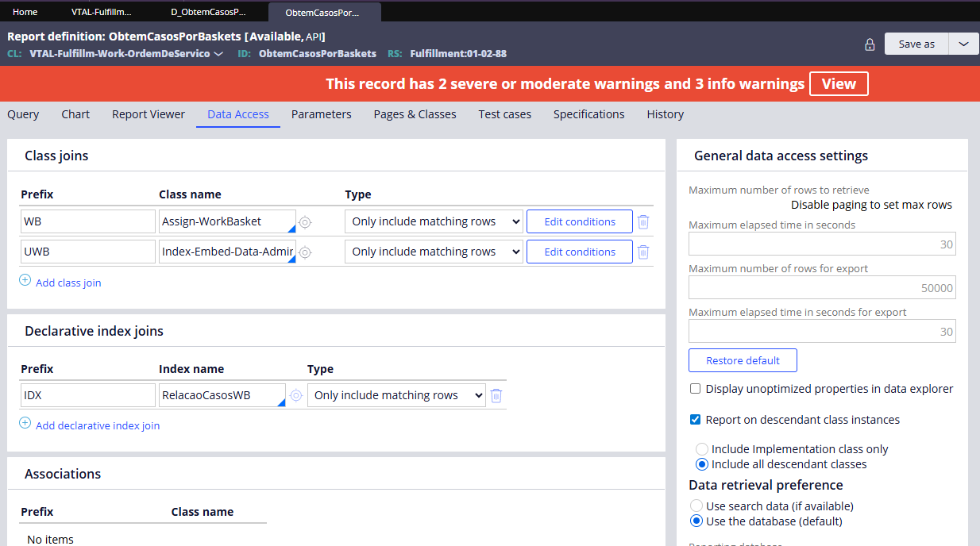Open Type dropdown for IDX index join

(396, 395)
